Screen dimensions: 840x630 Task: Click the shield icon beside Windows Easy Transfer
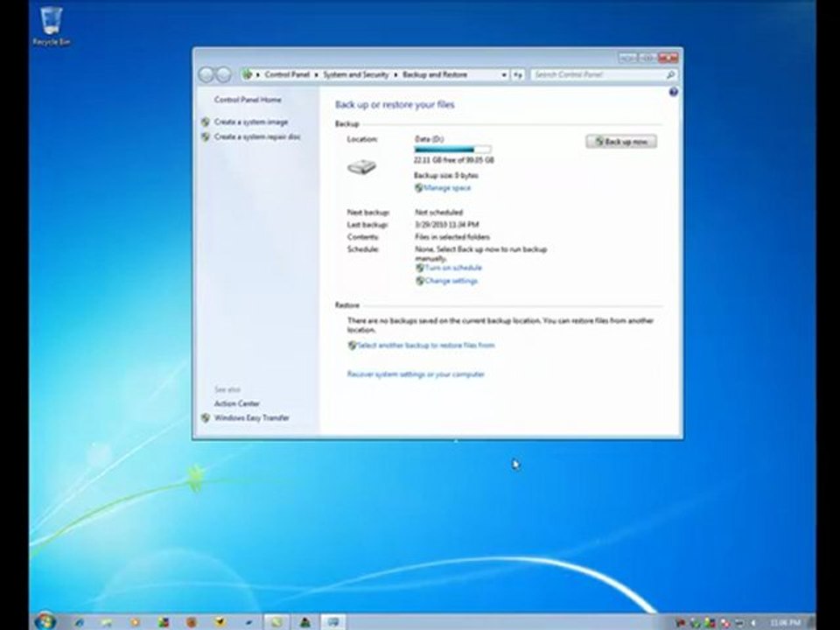205,418
